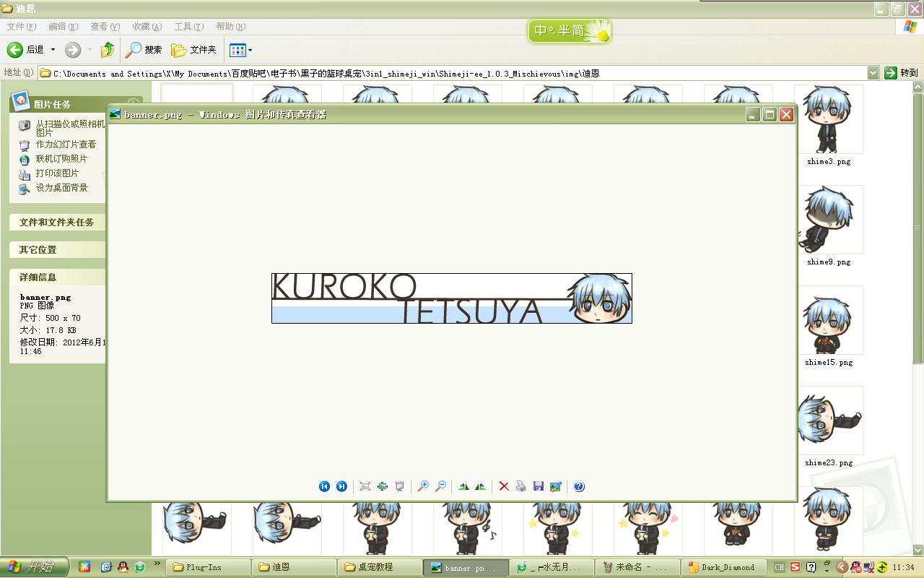Collapse the 文件和文件夹任务 panel
Viewport: 924px width, 578px height.
[x=57, y=222]
